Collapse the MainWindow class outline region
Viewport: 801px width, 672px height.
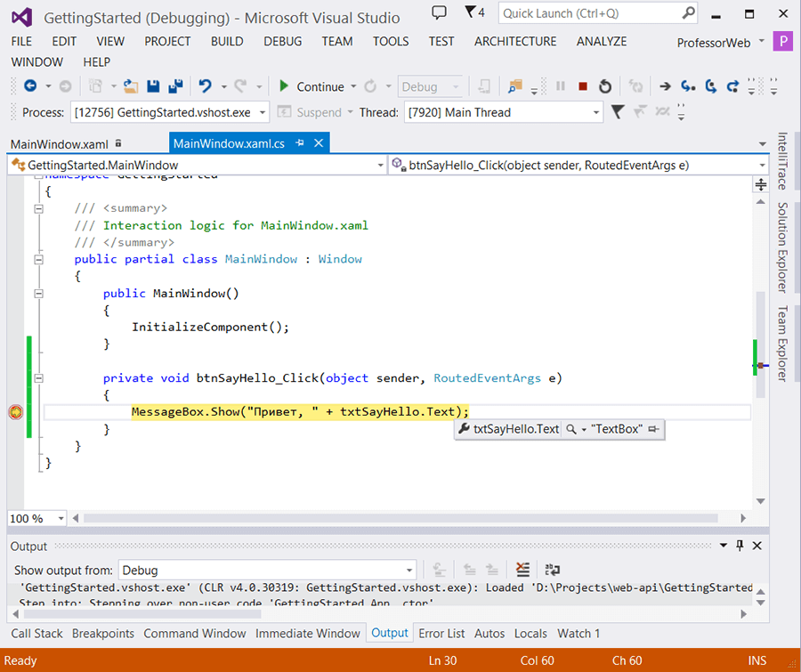[x=38, y=259]
